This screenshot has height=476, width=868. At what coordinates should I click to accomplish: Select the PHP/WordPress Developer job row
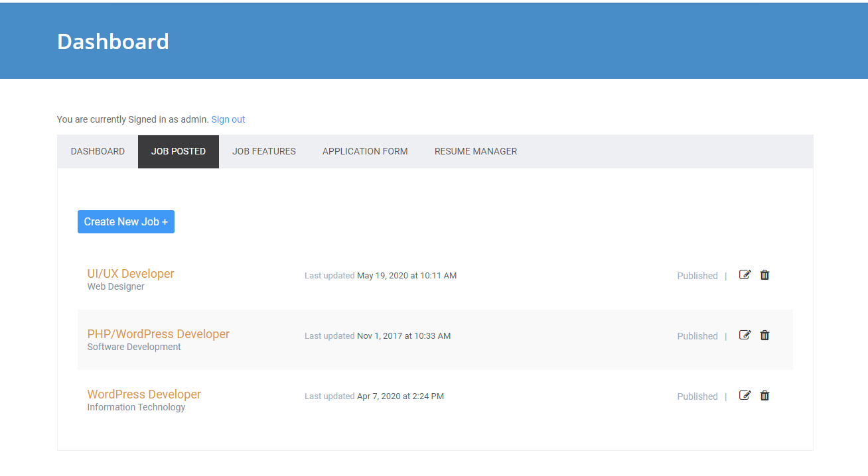pyautogui.click(x=435, y=339)
